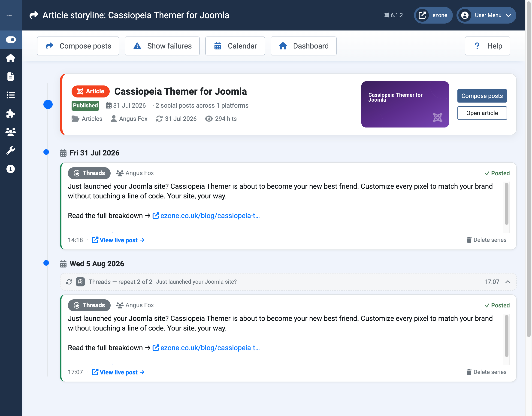Viewport: 532px width, 416px height.
Task: Open the Users group icon in sidebar
Action: pyautogui.click(x=11, y=132)
